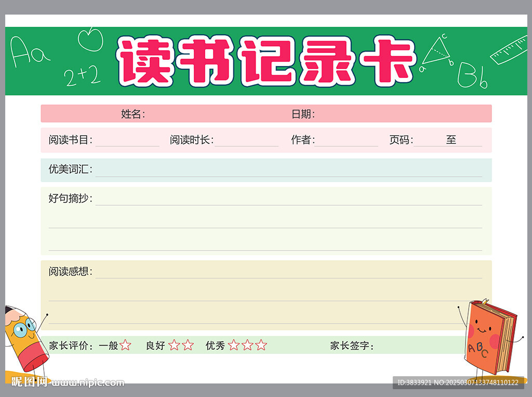Click the "2+2" chalk doodle
The width and height of the screenshot is (532, 397).
click(82, 77)
